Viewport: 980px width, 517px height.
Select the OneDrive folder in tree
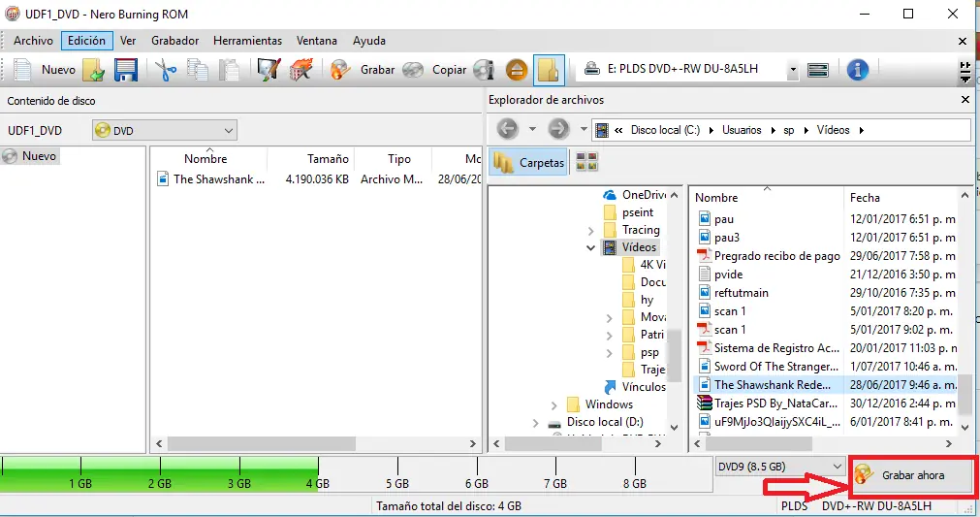[635, 195]
